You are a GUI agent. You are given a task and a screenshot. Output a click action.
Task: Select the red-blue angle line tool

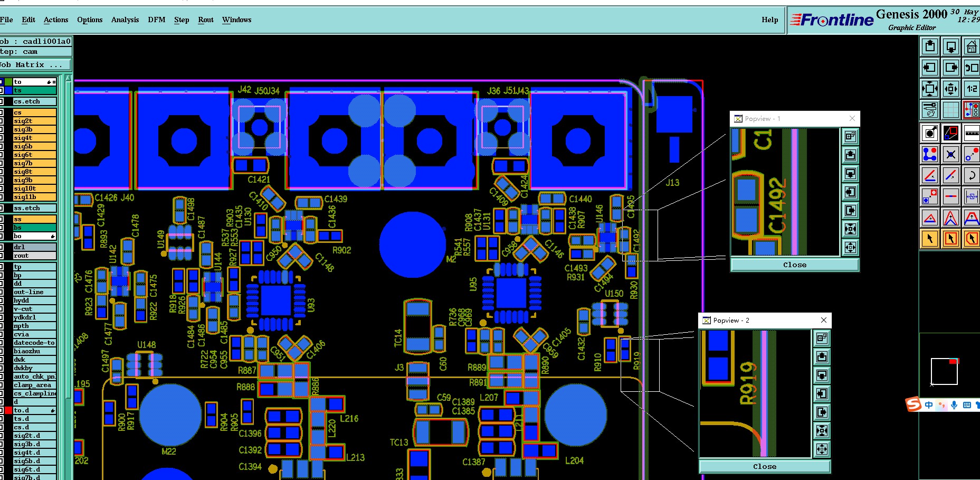(930, 175)
